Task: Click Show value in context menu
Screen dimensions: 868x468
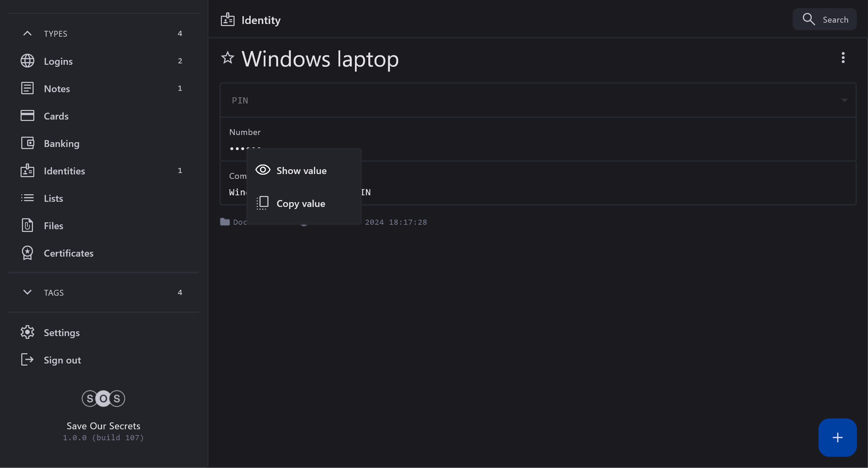Action: tap(301, 171)
